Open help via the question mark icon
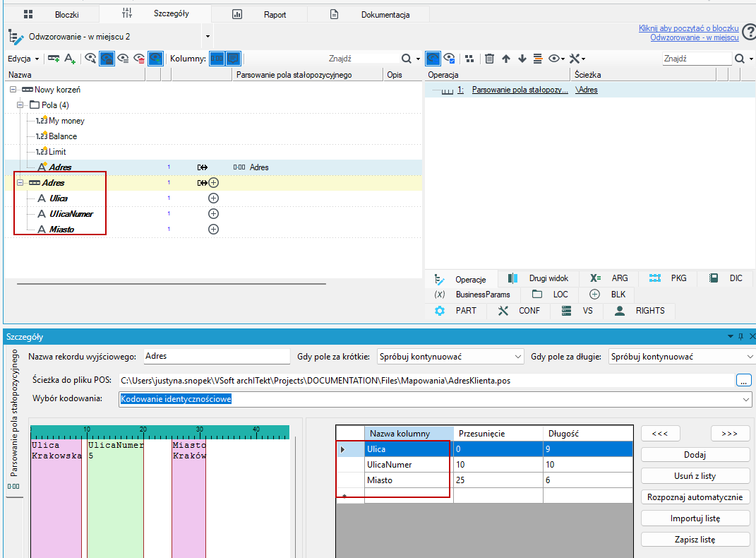Image resolution: width=756 pixels, height=558 pixels. tap(749, 32)
